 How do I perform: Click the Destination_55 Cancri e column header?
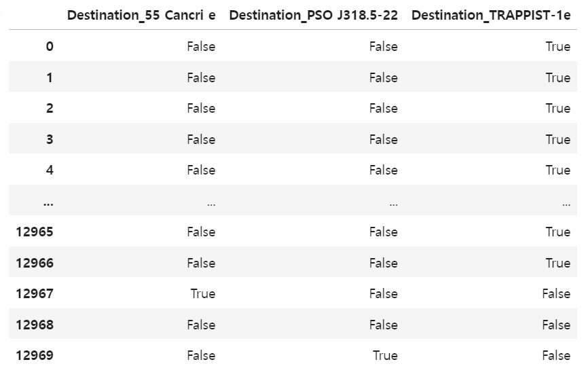141,16
